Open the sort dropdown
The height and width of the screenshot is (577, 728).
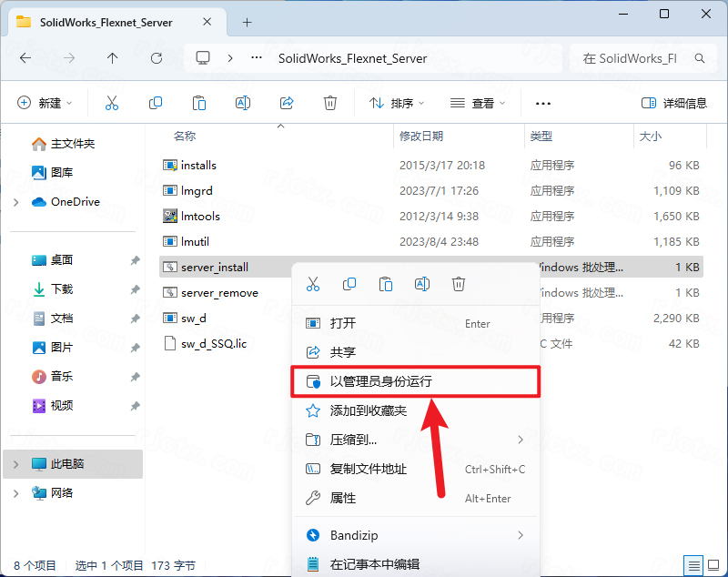(397, 103)
